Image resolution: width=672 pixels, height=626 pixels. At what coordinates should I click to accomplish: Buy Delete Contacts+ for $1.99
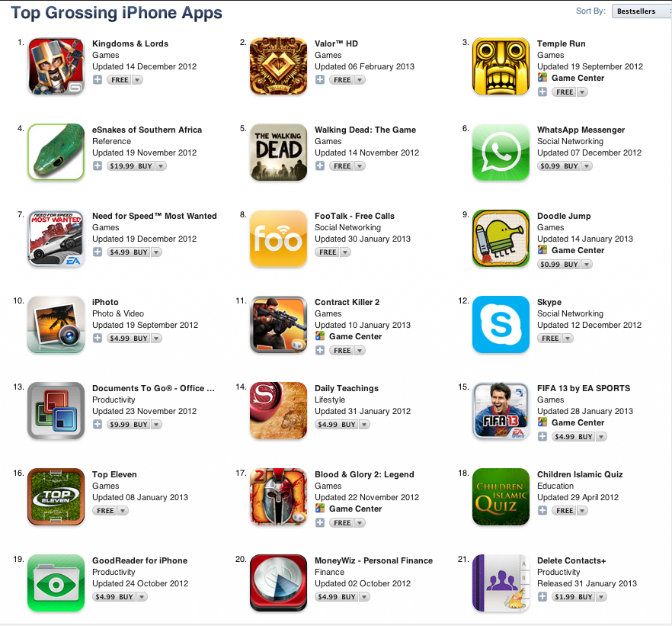tap(574, 597)
